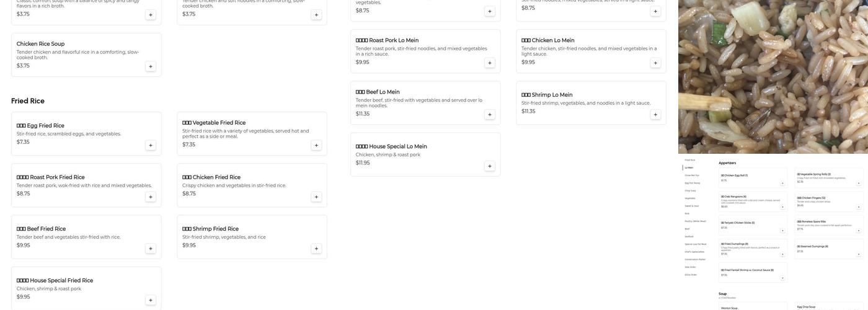Add Roast Pork Lo Mein to cart
Screen dimensions: 868x310
pos(490,63)
